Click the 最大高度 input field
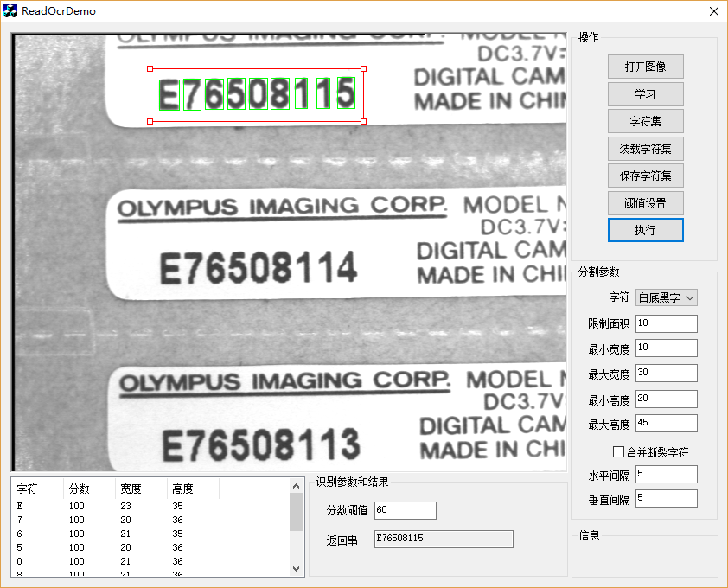The width and height of the screenshot is (728, 588). pyautogui.click(x=666, y=424)
